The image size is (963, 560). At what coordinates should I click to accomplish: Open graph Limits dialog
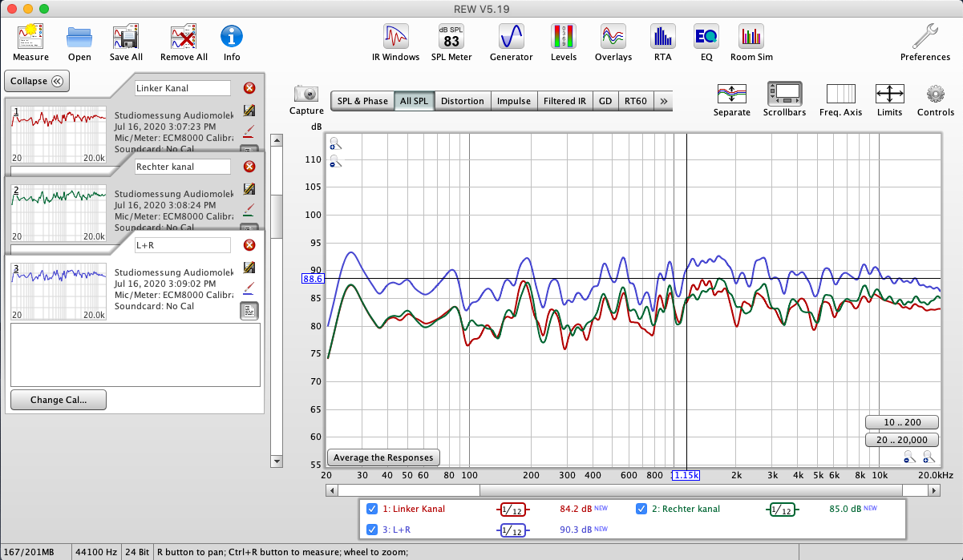tap(890, 99)
